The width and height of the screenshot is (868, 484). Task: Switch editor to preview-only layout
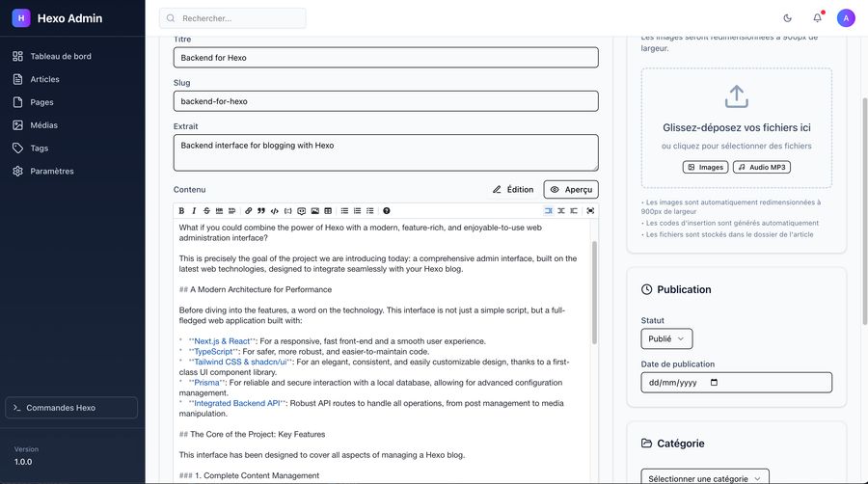574,211
